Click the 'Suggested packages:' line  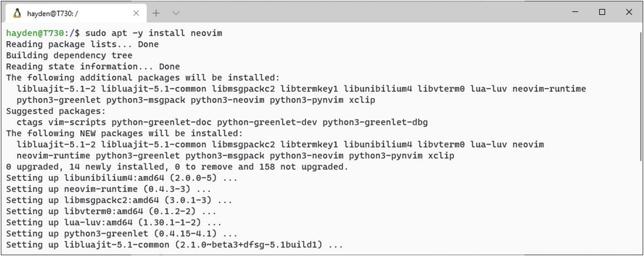coord(56,111)
